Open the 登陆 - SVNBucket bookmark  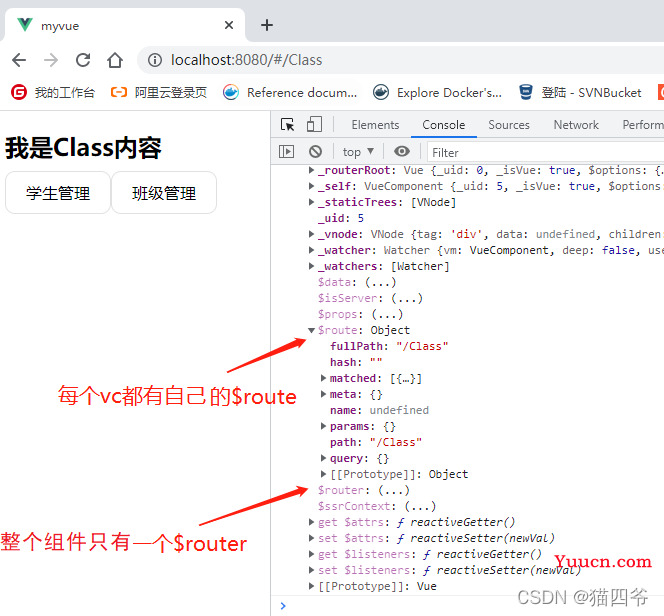(x=580, y=92)
